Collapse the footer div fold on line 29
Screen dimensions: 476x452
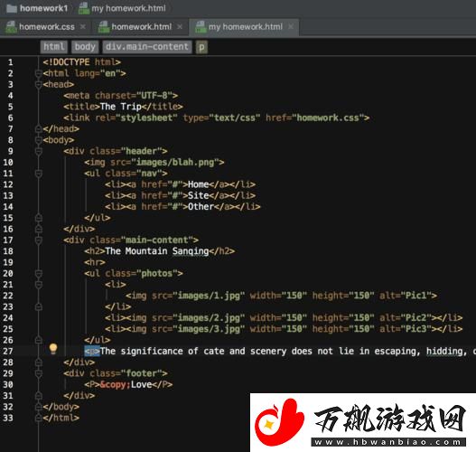39,373
